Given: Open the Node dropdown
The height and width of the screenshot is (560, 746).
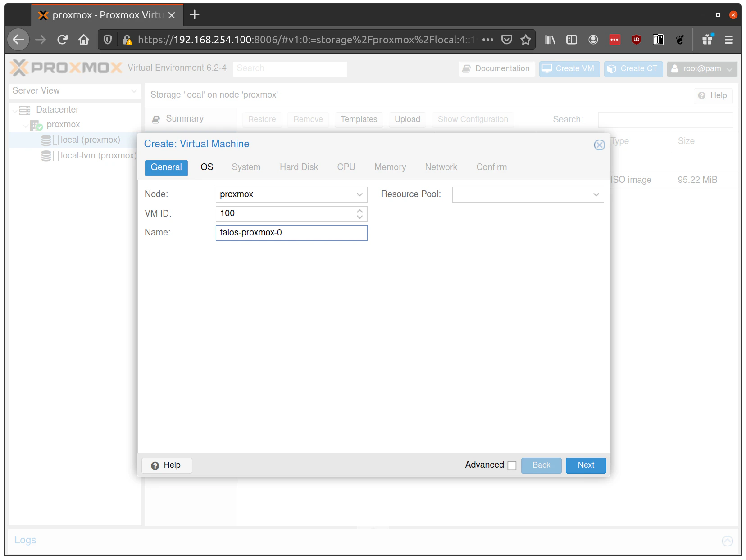Looking at the screenshot, I should [359, 194].
